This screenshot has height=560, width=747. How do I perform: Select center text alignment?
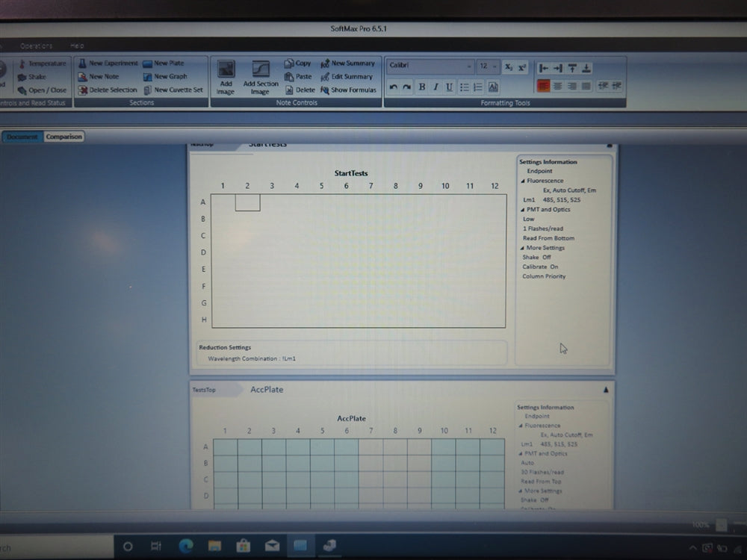click(557, 86)
